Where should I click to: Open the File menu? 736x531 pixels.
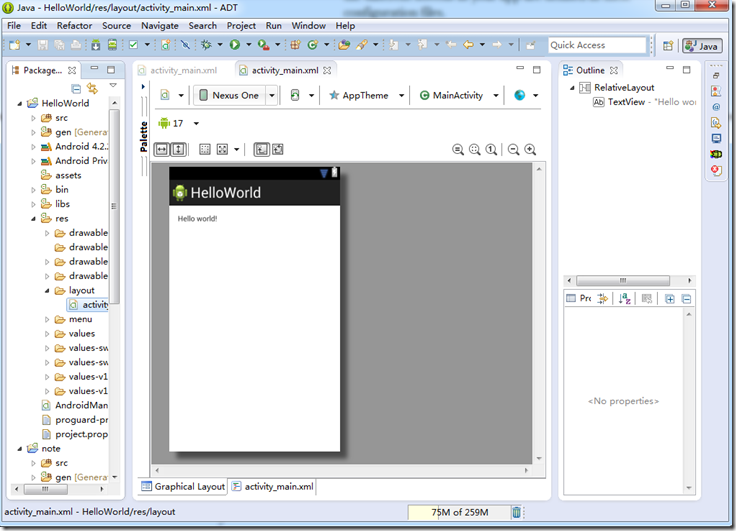pyautogui.click(x=14, y=25)
